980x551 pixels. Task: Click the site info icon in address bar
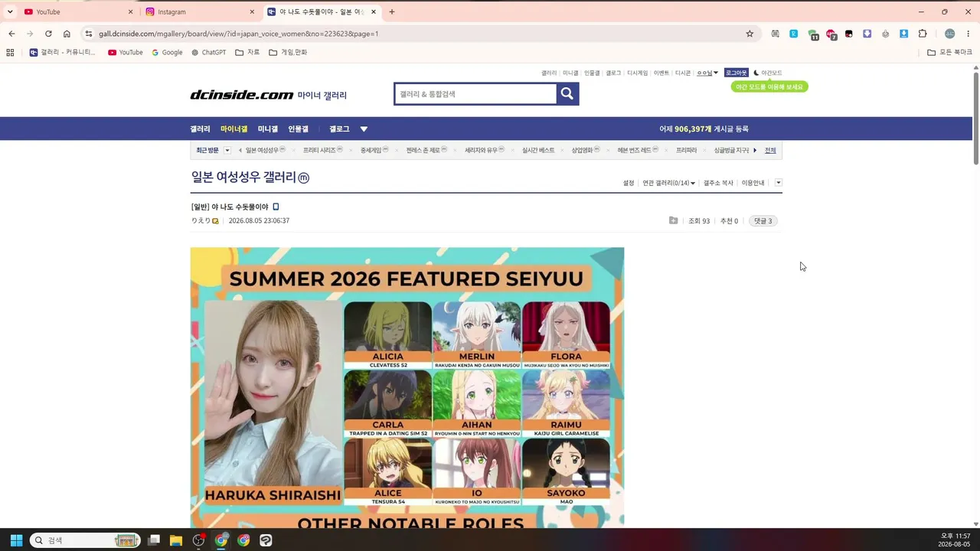click(x=89, y=34)
